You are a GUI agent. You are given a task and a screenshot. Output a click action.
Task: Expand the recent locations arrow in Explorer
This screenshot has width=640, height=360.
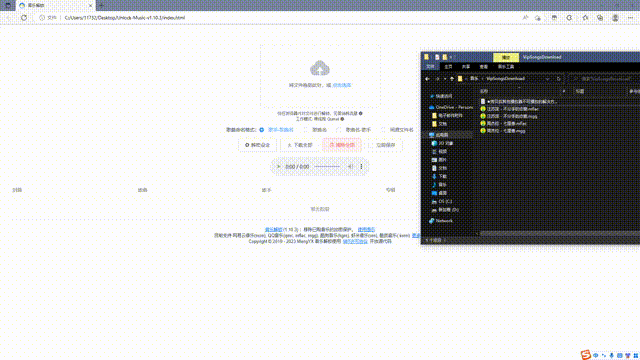click(x=445, y=79)
